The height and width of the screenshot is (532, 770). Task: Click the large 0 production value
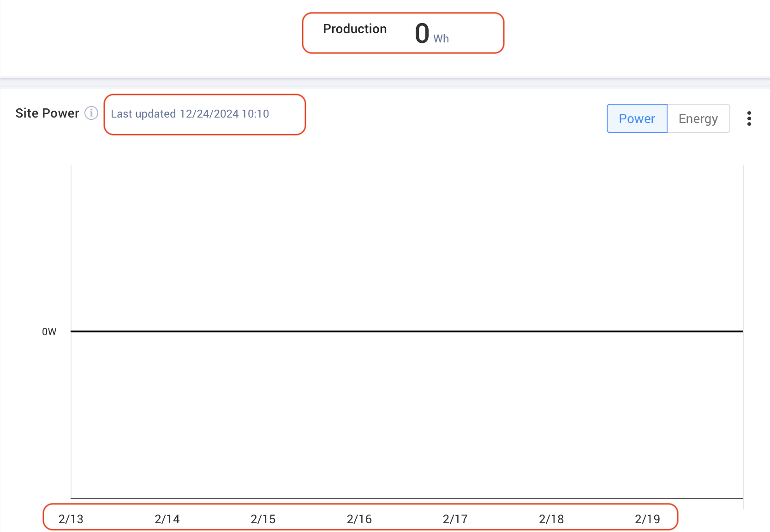pyautogui.click(x=422, y=34)
